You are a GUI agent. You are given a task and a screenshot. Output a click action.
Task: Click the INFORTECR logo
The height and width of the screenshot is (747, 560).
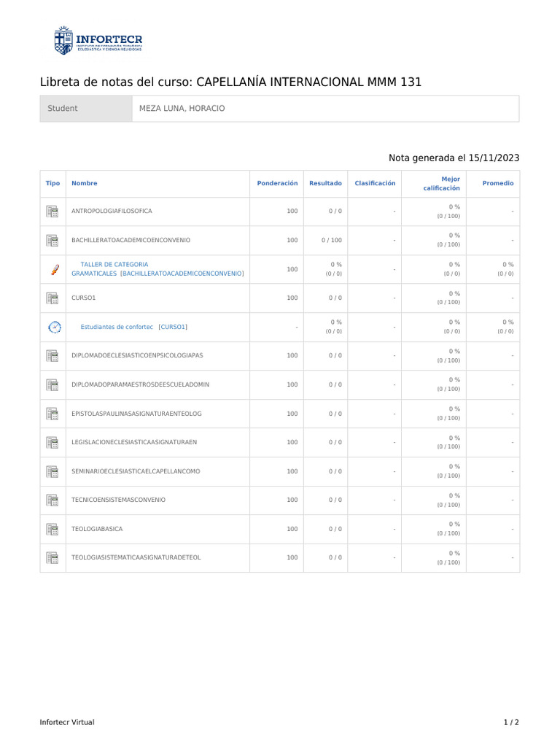(98, 40)
